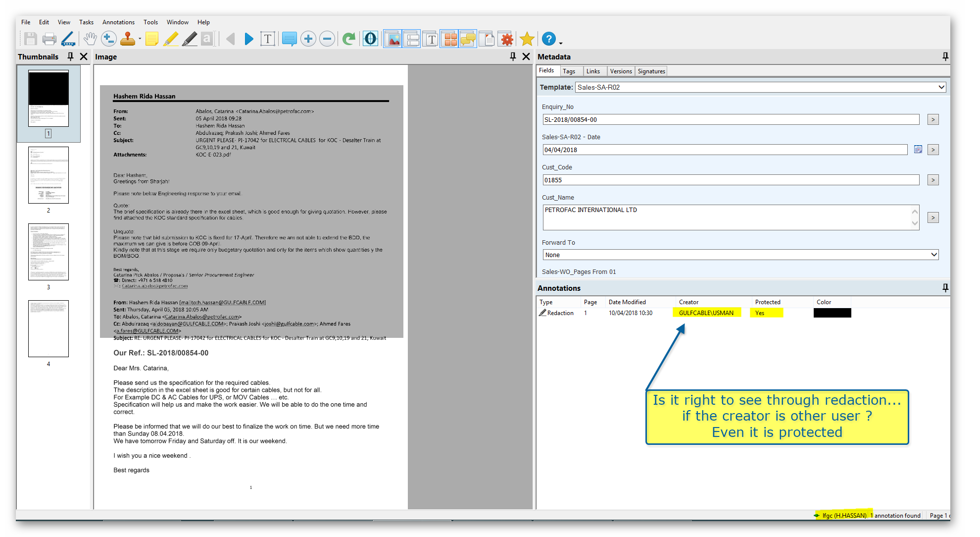This screenshot has width=980, height=537.
Task: Open the Template Sales-SA-R02 dropdown
Action: pos(941,87)
